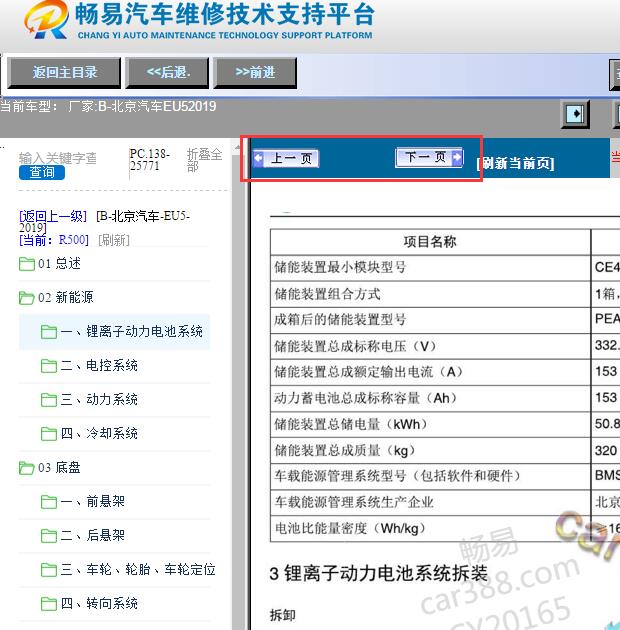Click heading 3 锂离子动力电池系统拆装
Image resolution: width=620 pixels, height=630 pixels.
[379, 573]
